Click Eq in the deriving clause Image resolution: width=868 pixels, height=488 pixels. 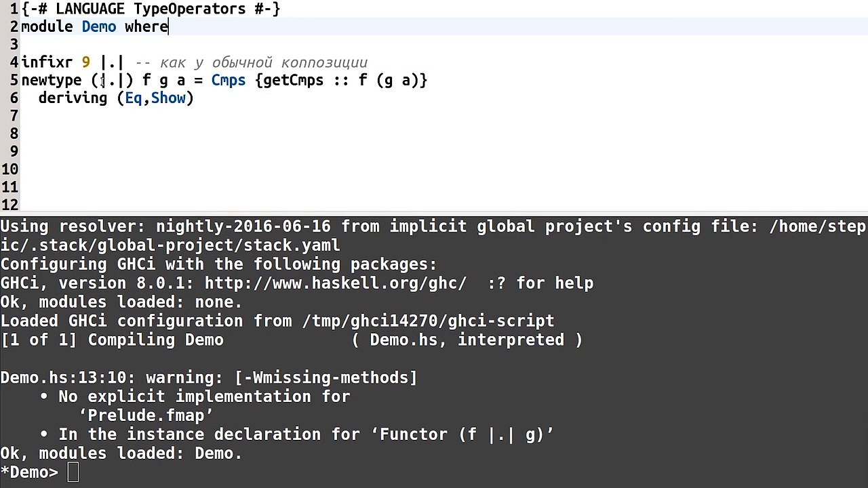tap(134, 98)
